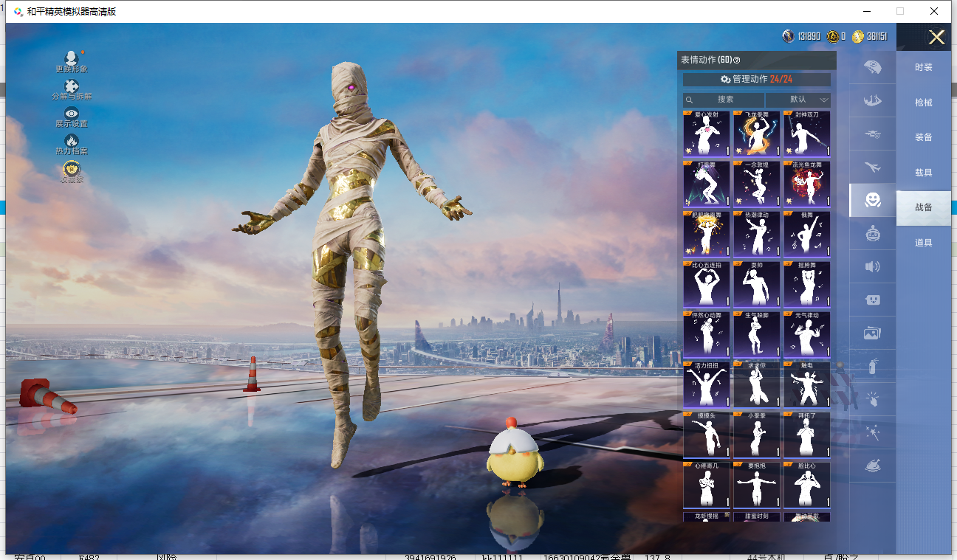Select the 触电 emote
The height and width of the screenshot is (560, 957).
[807, 384]
